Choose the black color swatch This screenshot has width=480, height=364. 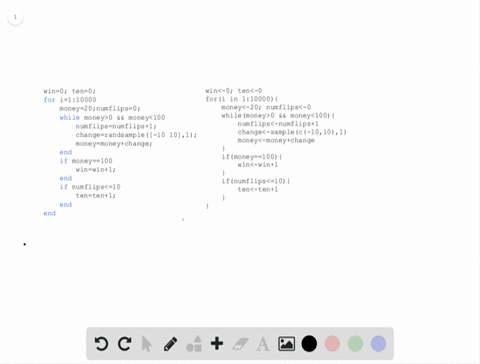tap(309, 344)
